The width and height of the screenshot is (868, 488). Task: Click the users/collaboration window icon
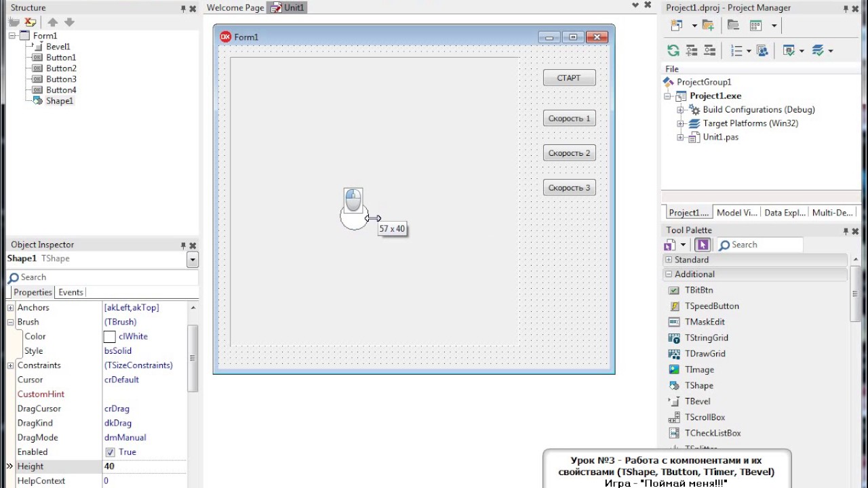(x=762, y=51)
